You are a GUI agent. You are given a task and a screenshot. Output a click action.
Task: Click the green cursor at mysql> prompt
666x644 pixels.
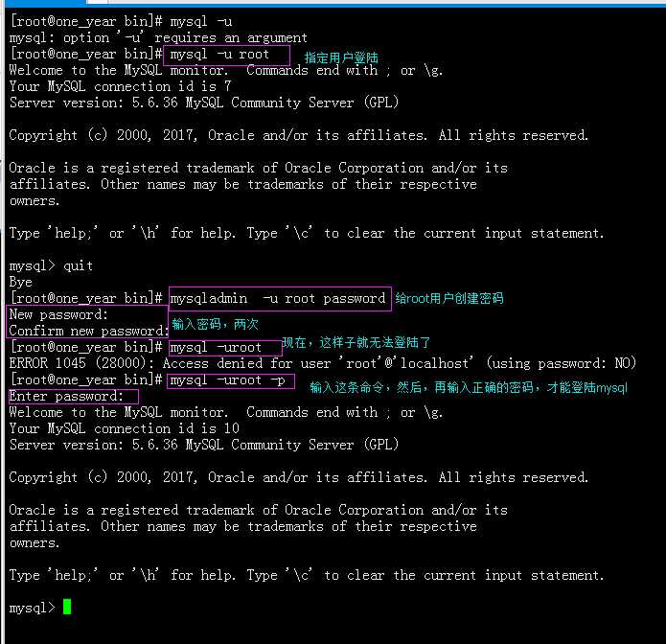coord(67,607)
